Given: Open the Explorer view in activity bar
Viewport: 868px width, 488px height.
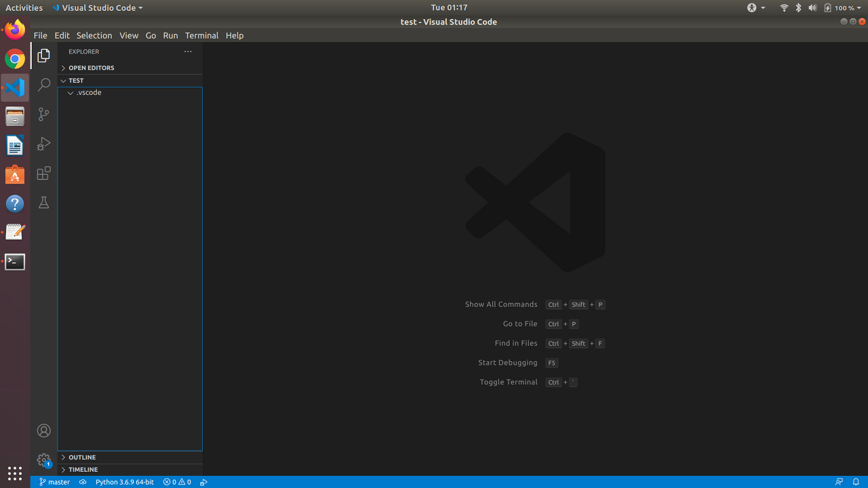Looking at the screenshot, I should [43, 56].
